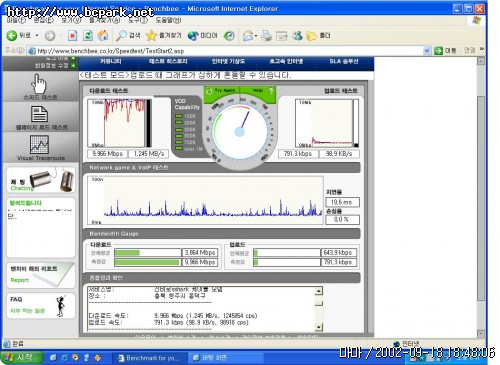Open the 초고속 인터넷 navigation tab
The height and width of the screenshot is (365, 500).
click(286, 62)
